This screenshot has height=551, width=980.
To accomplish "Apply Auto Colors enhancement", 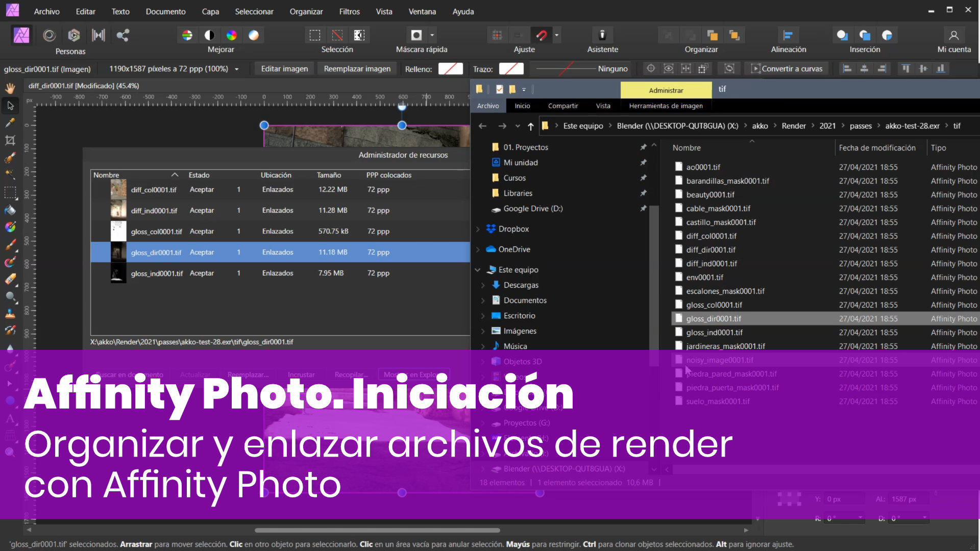I will (232, 35).
